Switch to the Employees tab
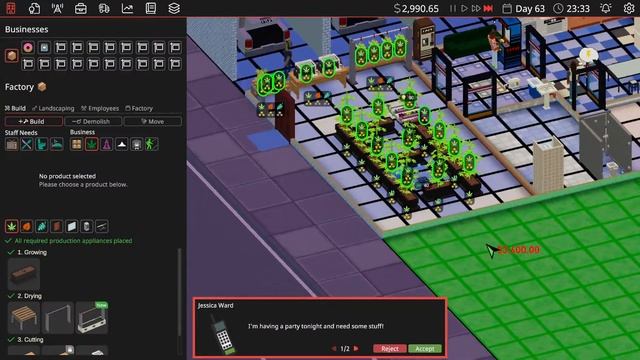640x360 pixels. [100, 108]
